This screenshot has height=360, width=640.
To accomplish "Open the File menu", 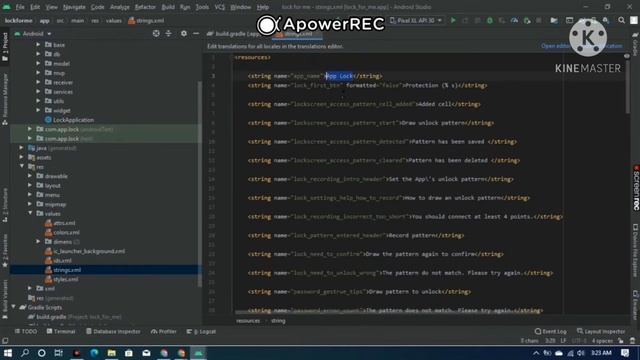I will point(20,7).
